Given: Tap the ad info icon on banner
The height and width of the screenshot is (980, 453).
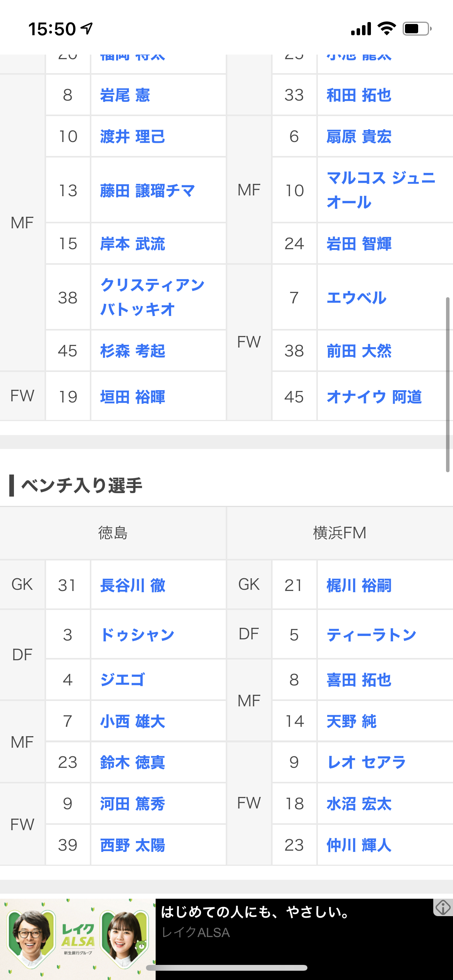Looking at the screenshot, I should [443, 907].
